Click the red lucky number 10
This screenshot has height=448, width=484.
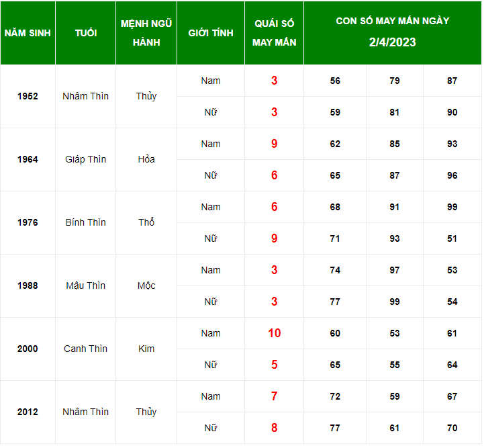click(274, 333)
